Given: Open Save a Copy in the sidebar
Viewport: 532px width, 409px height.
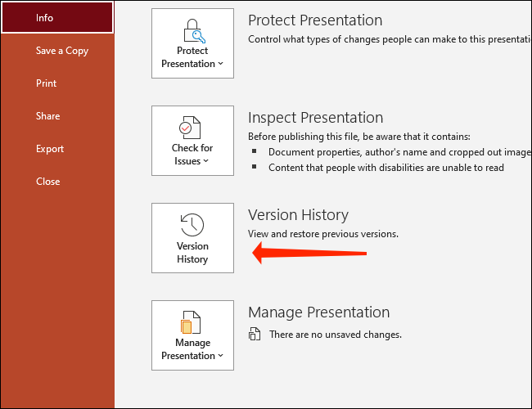Looking at the screenshot, I should [62, 51].
